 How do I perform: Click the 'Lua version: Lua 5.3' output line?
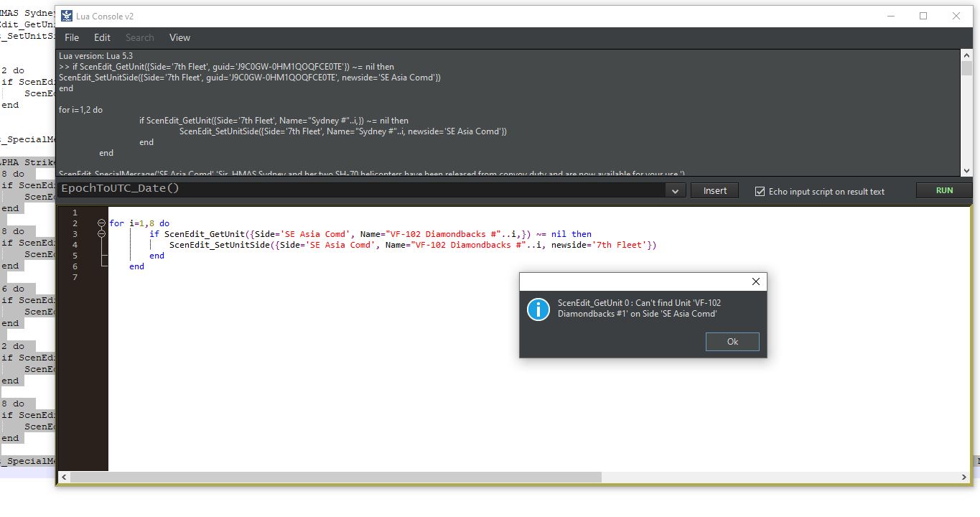pos(95,56)
